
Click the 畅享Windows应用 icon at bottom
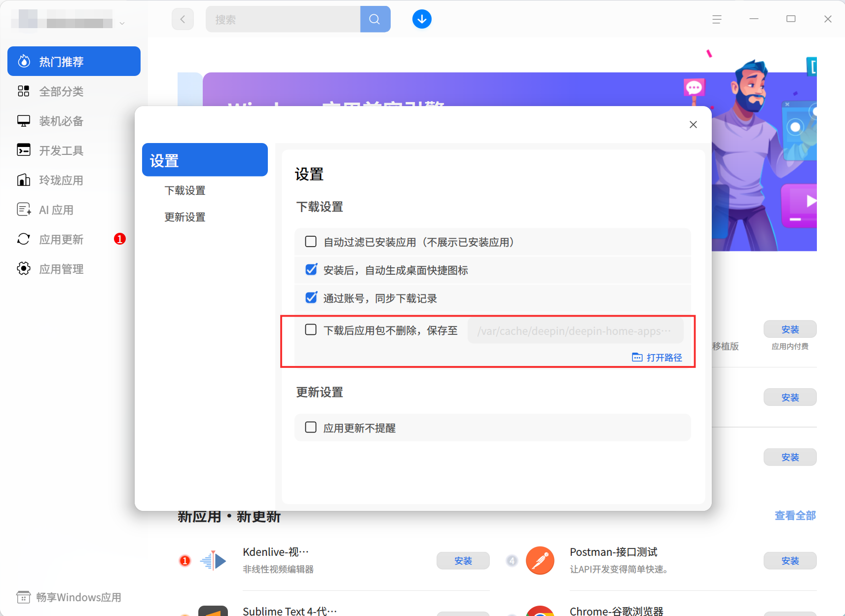(x=23, y=597)
